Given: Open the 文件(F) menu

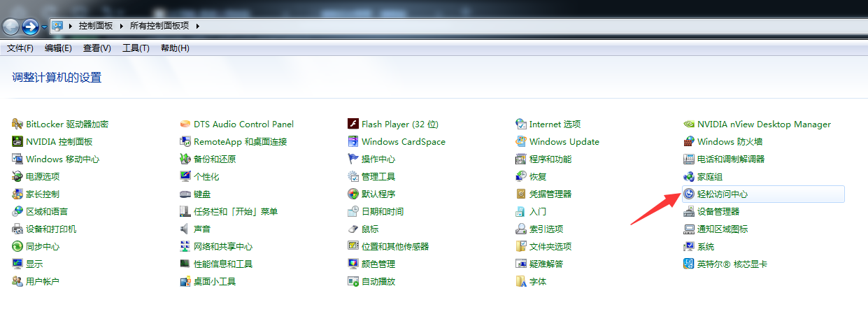Looking at the screenshot, I should click(20, 48).
